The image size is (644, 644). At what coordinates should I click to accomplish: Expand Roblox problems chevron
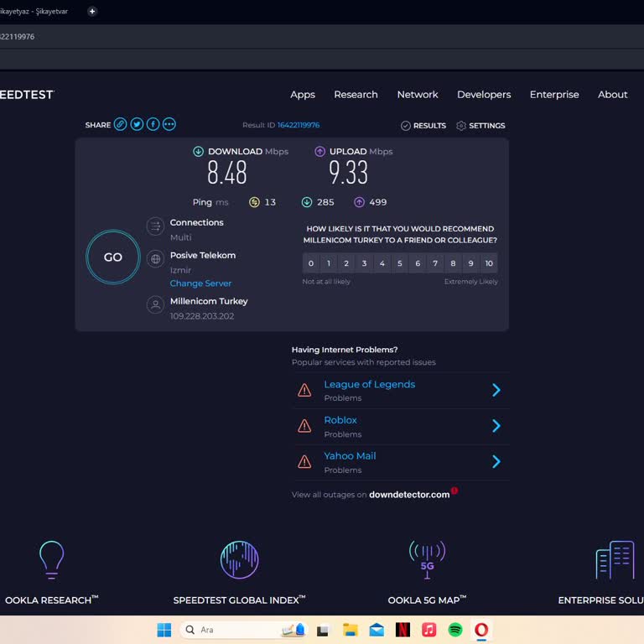point(496,426)
